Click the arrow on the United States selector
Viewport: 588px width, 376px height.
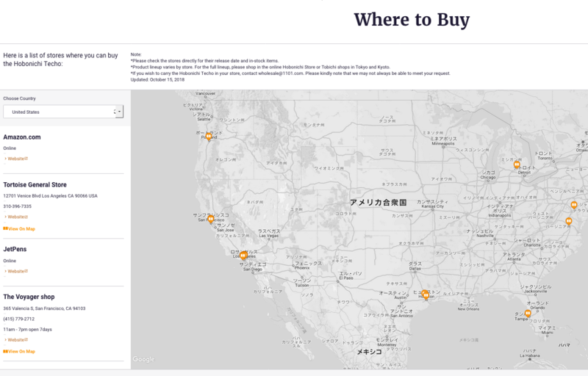pos(118,112)
